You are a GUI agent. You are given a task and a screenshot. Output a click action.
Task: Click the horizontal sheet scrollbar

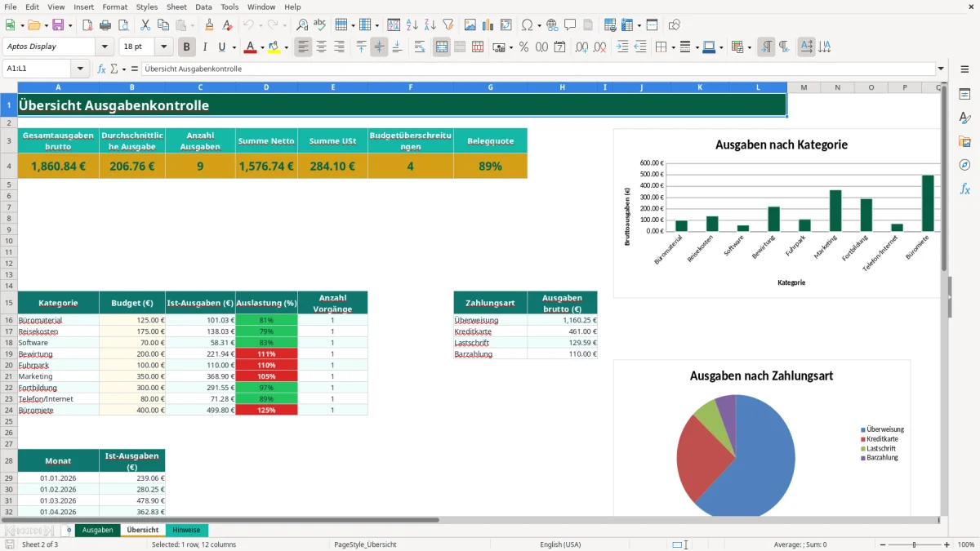pos(220,519)
